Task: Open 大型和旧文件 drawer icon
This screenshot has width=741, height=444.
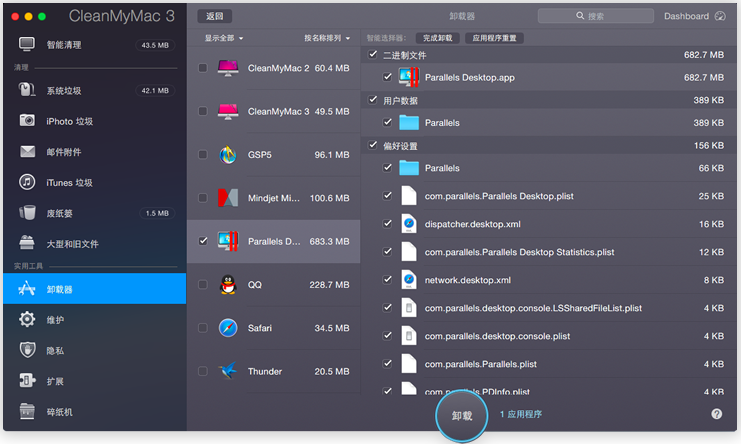Action: pos(27,243)
